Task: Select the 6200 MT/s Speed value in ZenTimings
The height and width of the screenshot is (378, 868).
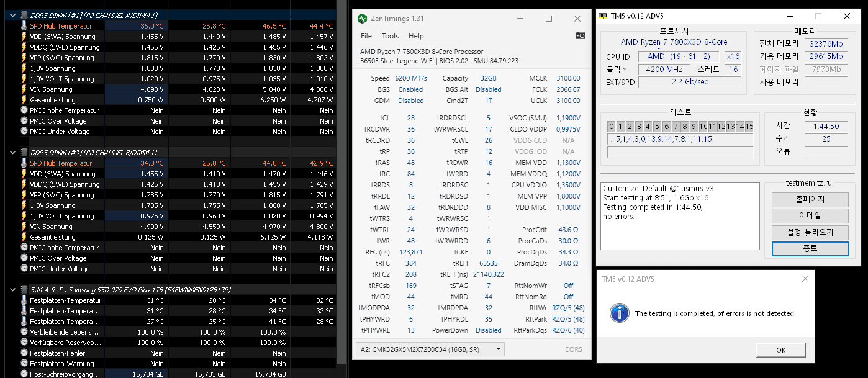Action: (x=410, y=78)
